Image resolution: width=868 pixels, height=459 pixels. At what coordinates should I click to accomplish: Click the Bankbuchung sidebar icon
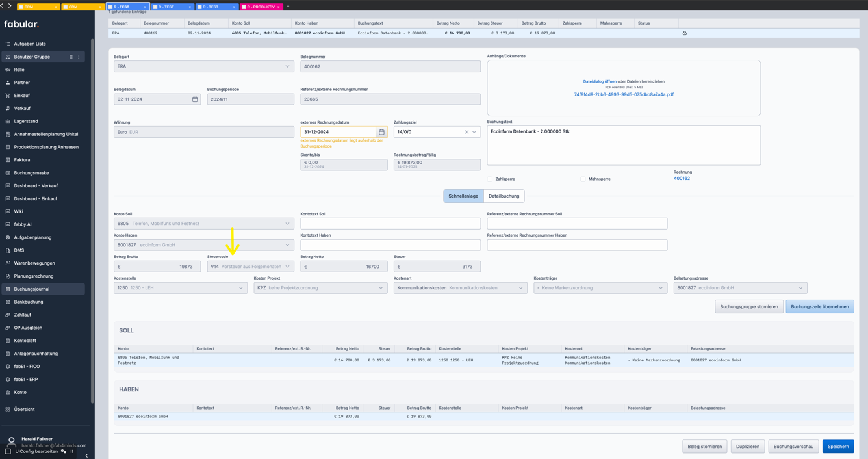[8, 302]
